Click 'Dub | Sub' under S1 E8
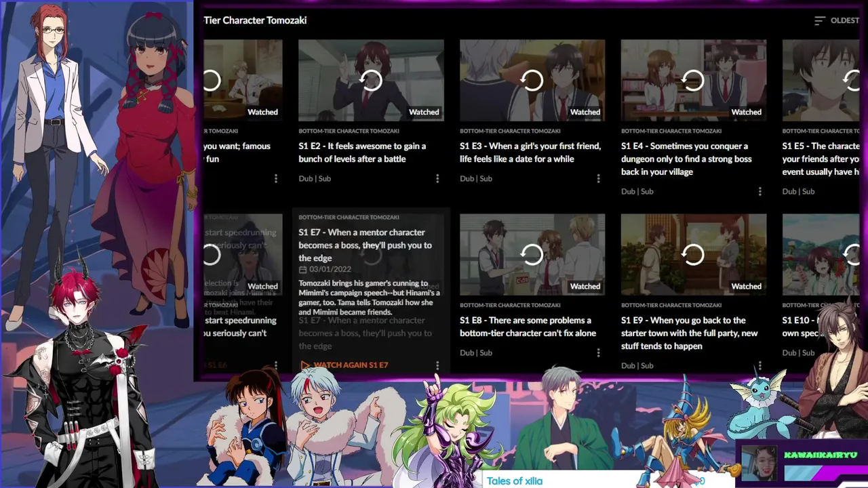The width and height of the screenshot is (868, 488). tap(476, 352)
